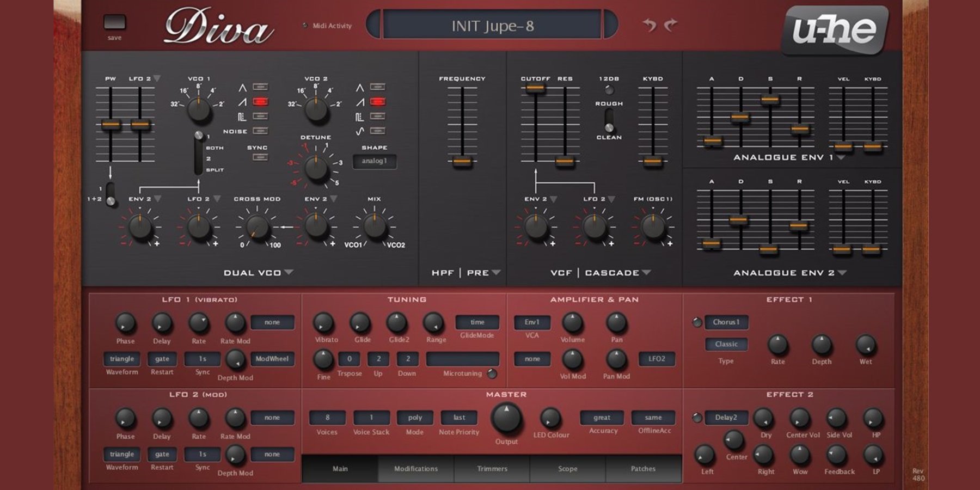This screenshot has width=980, height=490.
Task: Click the Diva logo
Action: click(x=218, y=26)
